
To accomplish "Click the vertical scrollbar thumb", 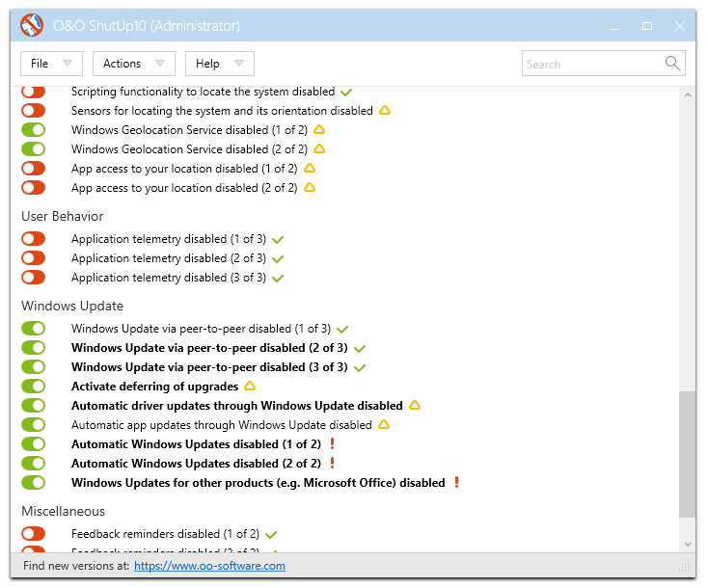I will pyautogui.click(x=687, y=454).
